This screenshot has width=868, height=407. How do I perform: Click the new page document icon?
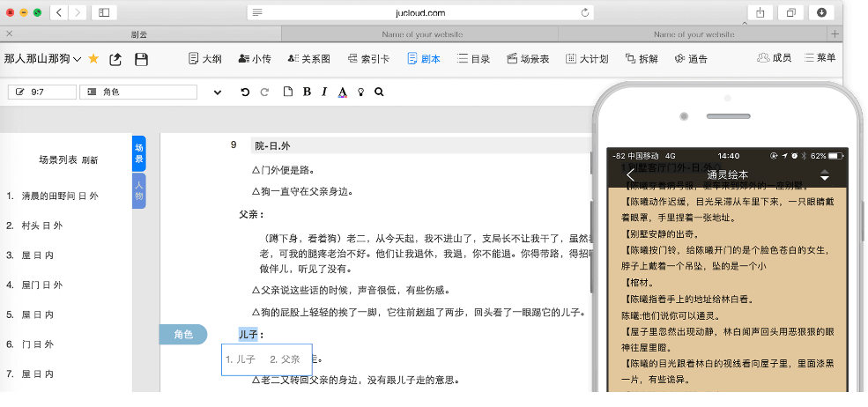point(288,92)
